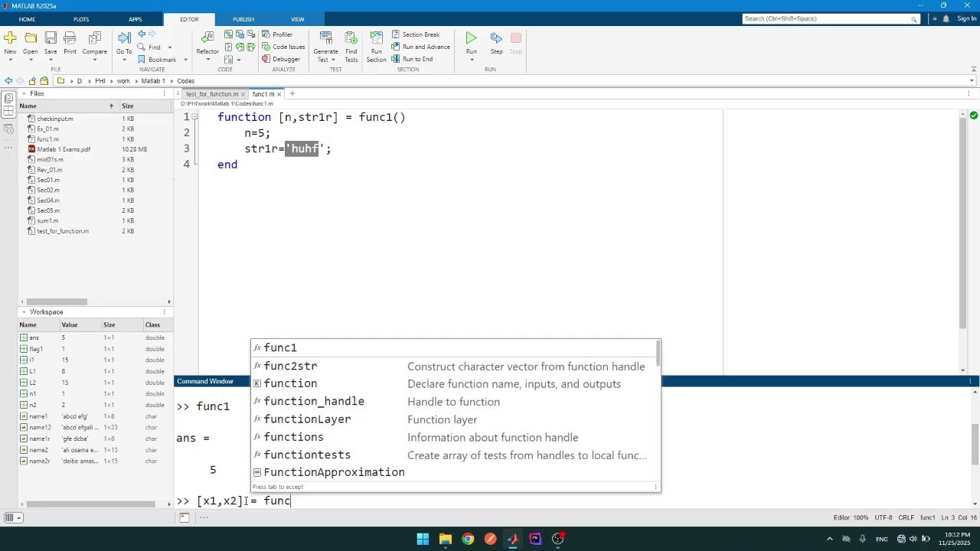Click the Codes folder in address path
Viewport: 980px width, 551px height.
(185, 81)
